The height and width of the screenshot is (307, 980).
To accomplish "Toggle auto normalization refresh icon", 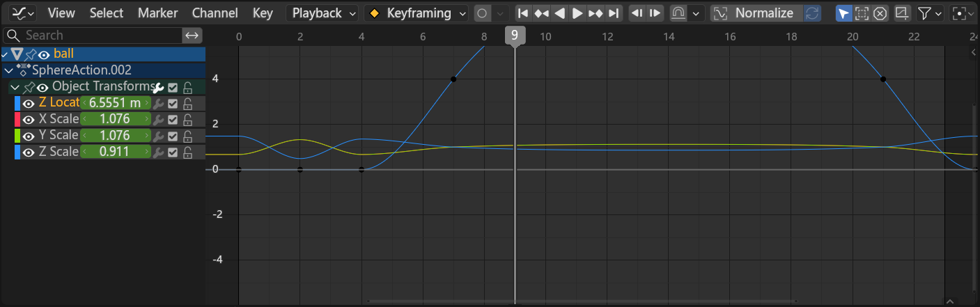I will click(x=812, y=13).
